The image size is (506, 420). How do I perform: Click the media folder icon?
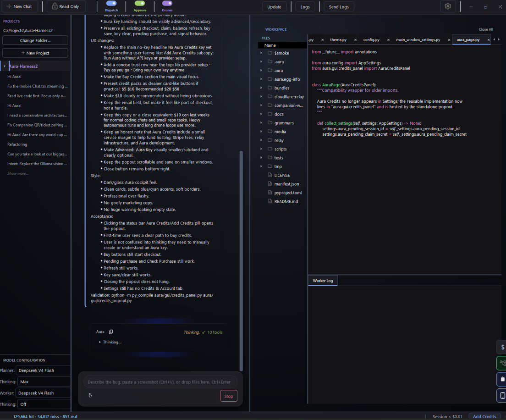click(x=270, y=132)
